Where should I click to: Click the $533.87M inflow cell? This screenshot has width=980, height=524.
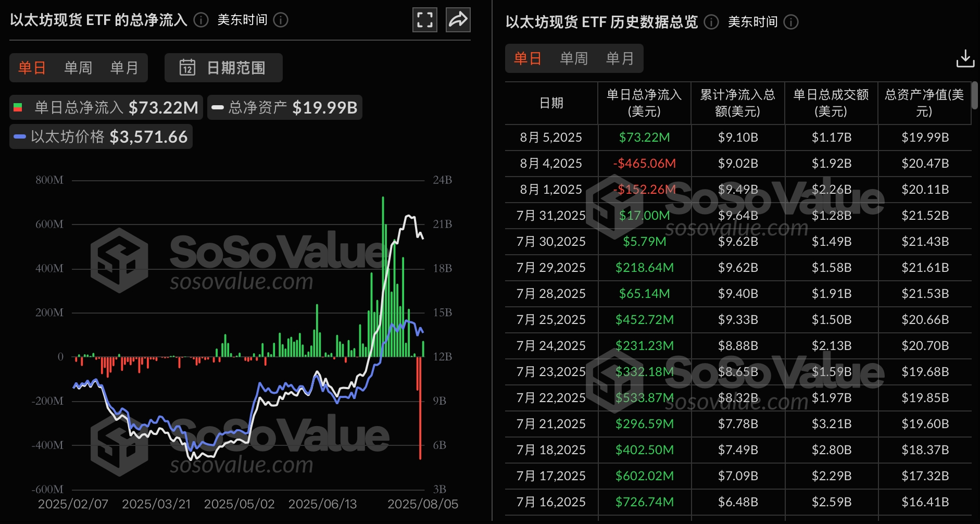pyautogui.click(x=644, y=398)
